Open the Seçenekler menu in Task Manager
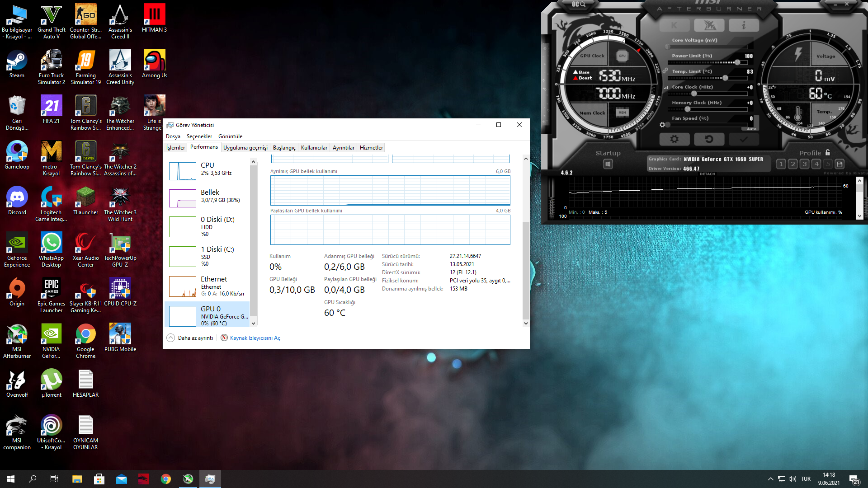Image resolution: width=868 pixels, height=488 pixels. click(199, 136)
